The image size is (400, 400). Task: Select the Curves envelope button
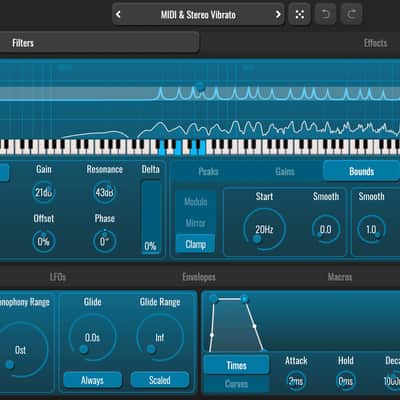pos(236,384)
